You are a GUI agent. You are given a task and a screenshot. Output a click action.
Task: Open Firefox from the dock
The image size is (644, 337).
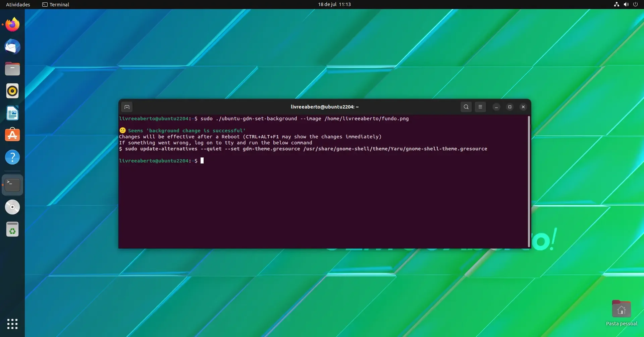click(x=12, y=24)
